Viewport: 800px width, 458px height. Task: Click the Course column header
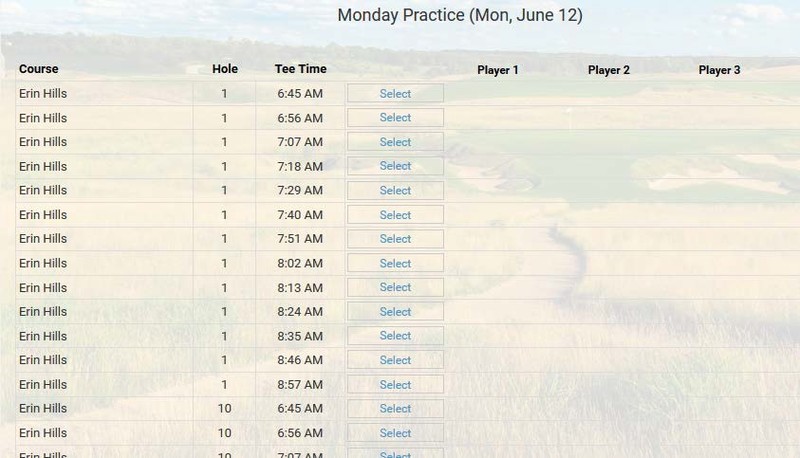tap(39, 70)
